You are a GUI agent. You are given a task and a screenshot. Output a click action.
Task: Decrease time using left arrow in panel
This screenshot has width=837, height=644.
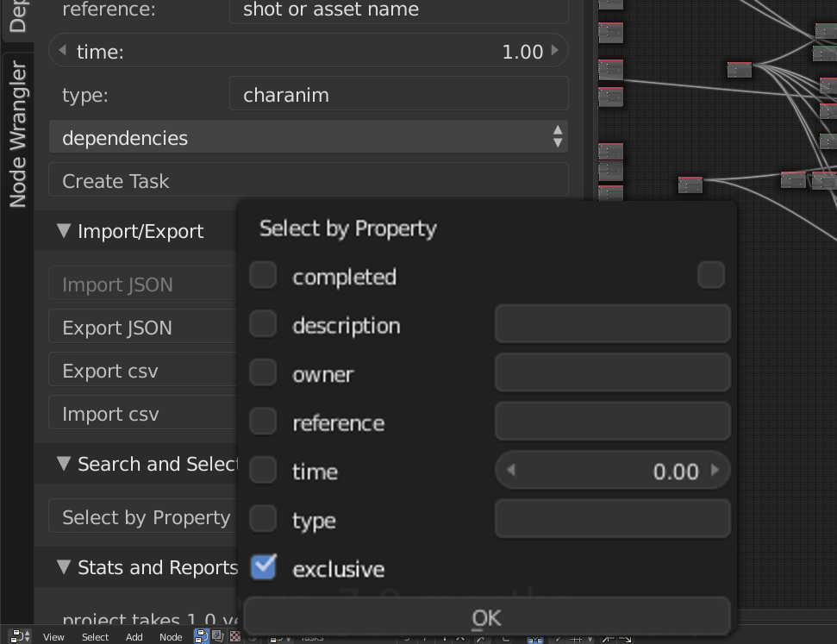(x=62, y=52)
